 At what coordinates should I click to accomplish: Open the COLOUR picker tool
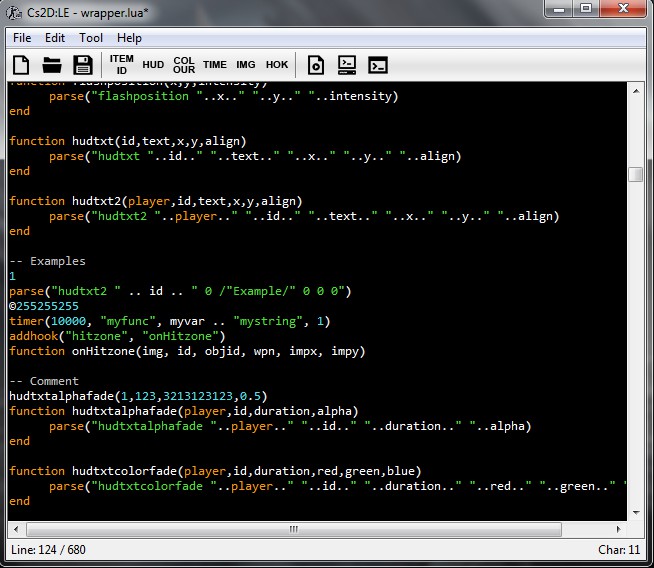[x=184, y=65]
